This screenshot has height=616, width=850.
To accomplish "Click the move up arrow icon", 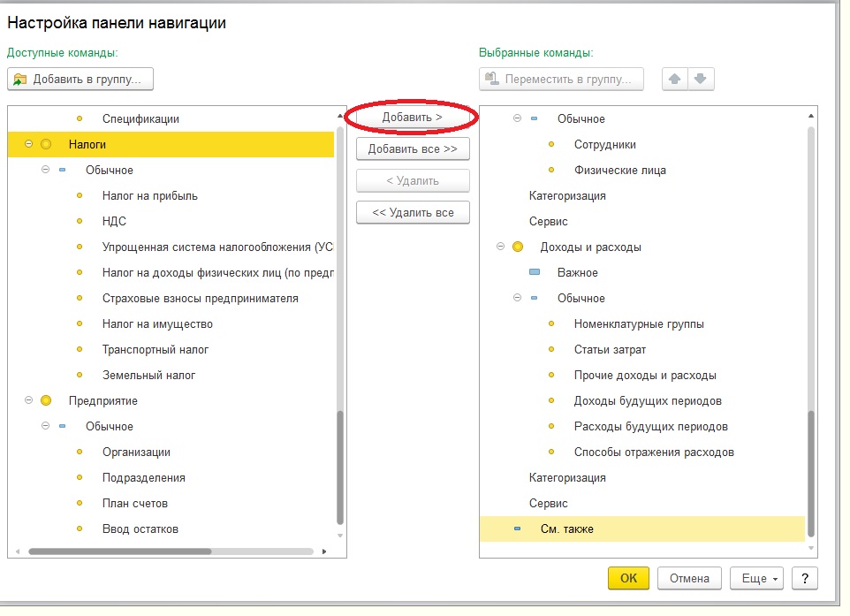I will [675, 79].
